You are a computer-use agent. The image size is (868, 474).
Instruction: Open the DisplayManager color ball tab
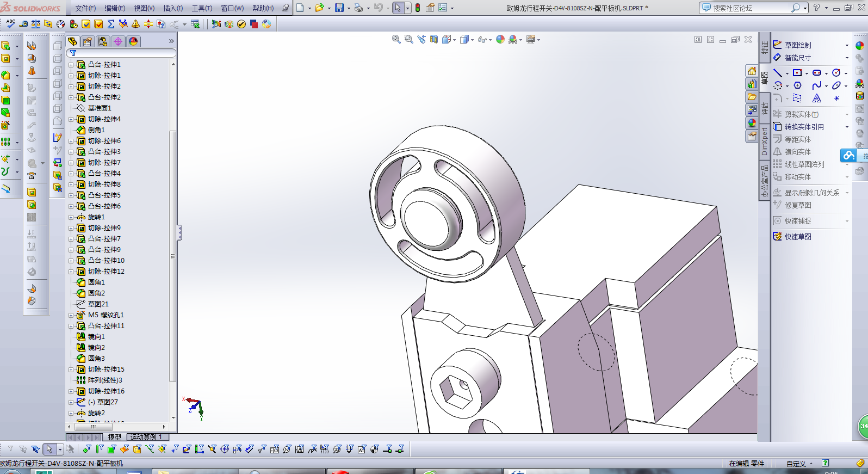click(133, 41)
